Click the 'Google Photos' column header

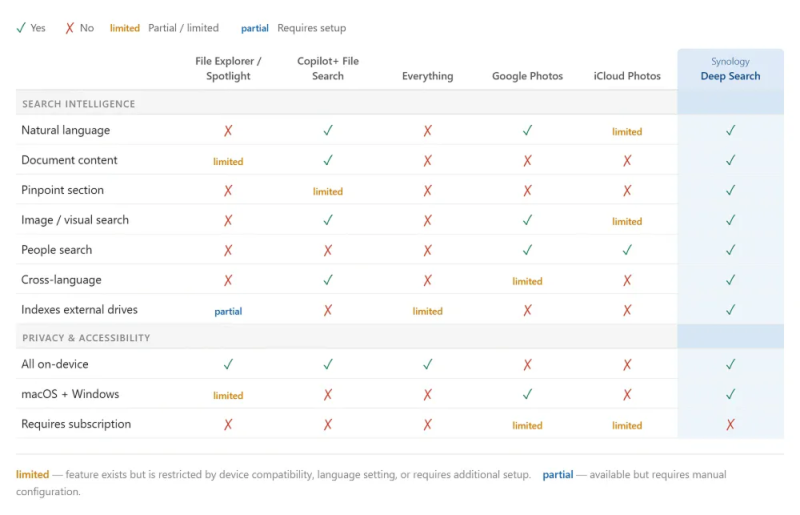(528, 76)
